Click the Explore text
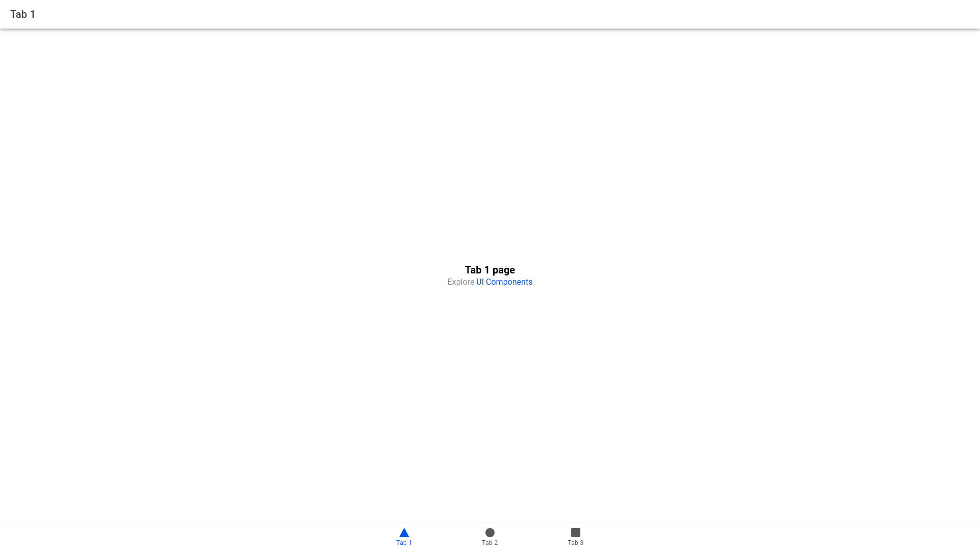This screenshot has height=551, width=980. (x=461, y=282)
